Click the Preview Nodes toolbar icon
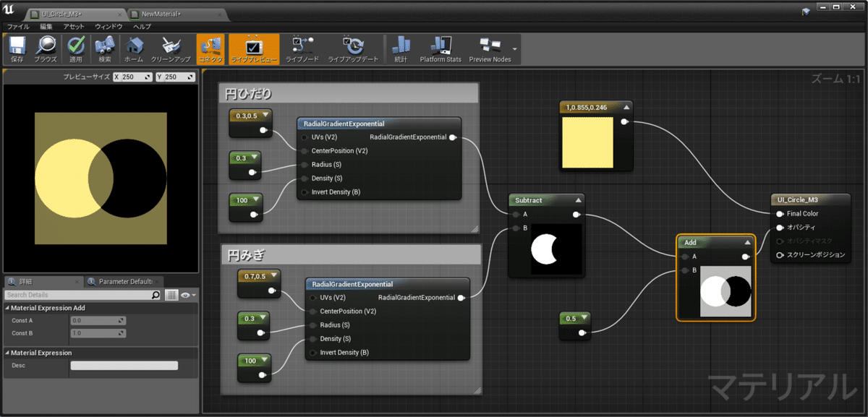Viewport: 868px width, 417px height. coord(490,46)
